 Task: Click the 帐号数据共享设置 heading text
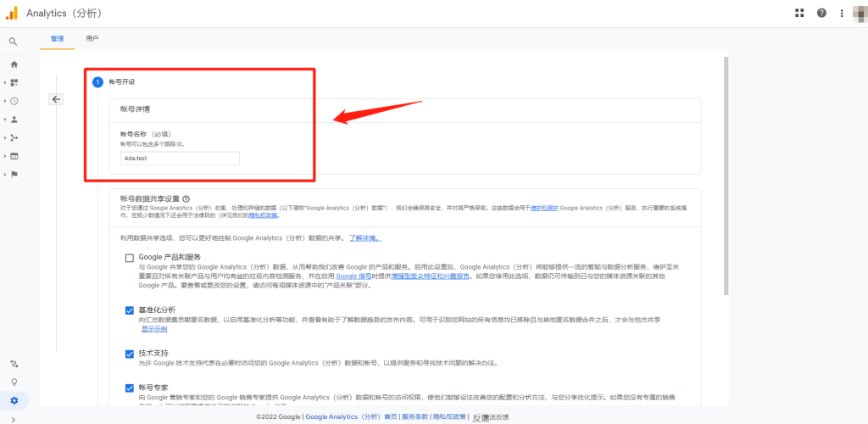[149, 198]
